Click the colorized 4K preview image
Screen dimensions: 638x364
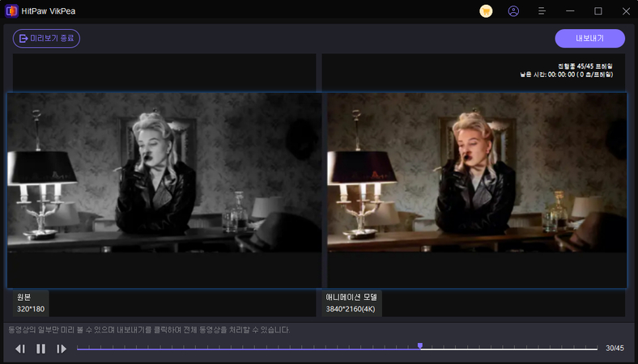(x=477, y=172)
